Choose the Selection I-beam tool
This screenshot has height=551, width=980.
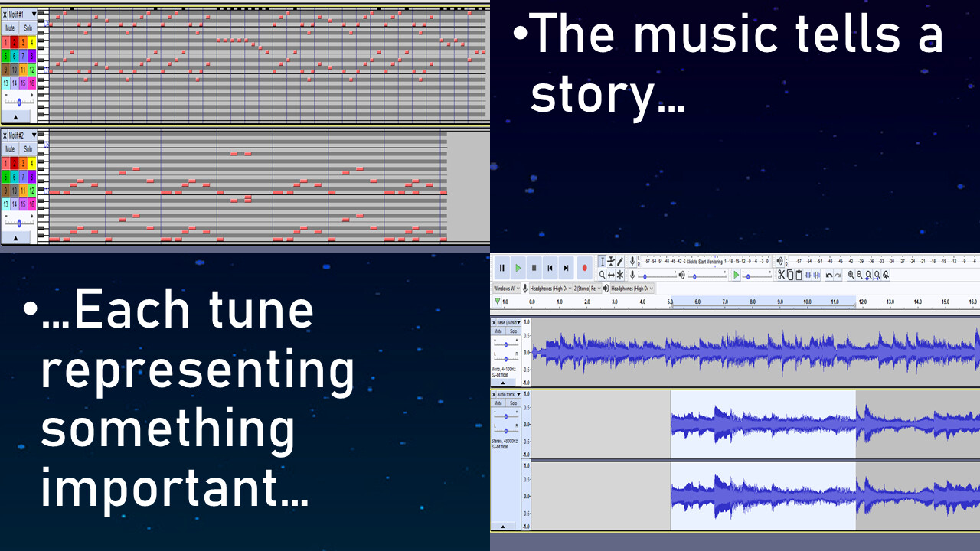(x=603, y=262)
